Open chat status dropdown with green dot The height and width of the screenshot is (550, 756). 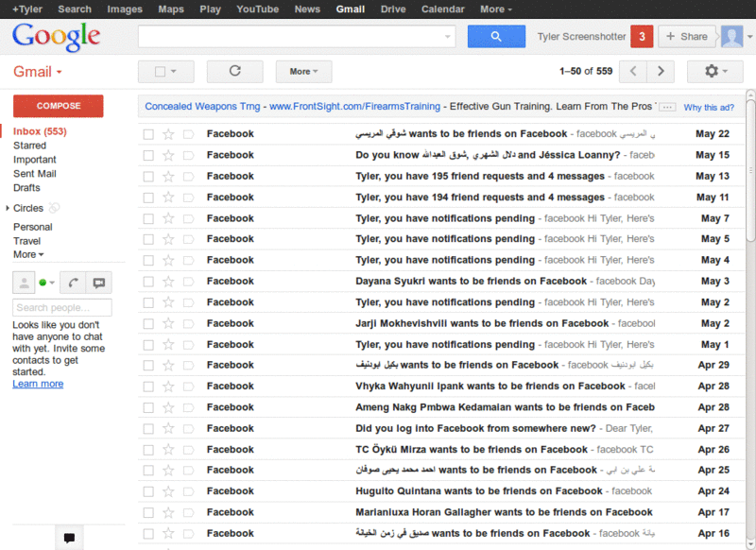coord(46,283)
